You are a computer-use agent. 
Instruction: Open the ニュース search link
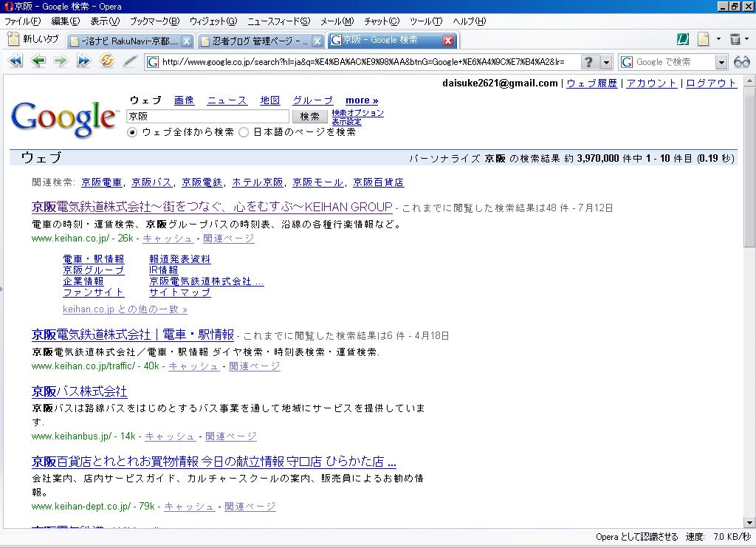click(227, 100)
